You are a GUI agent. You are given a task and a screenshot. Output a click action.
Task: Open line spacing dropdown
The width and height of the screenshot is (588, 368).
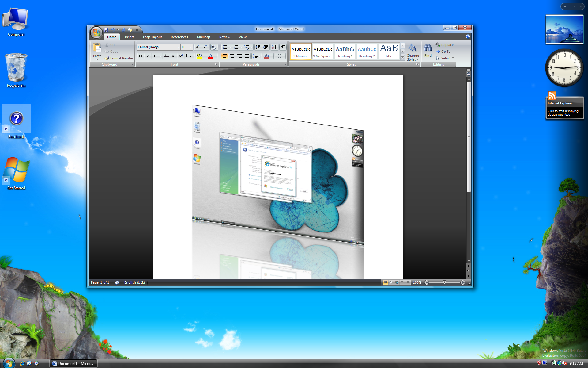pos(256,56)
